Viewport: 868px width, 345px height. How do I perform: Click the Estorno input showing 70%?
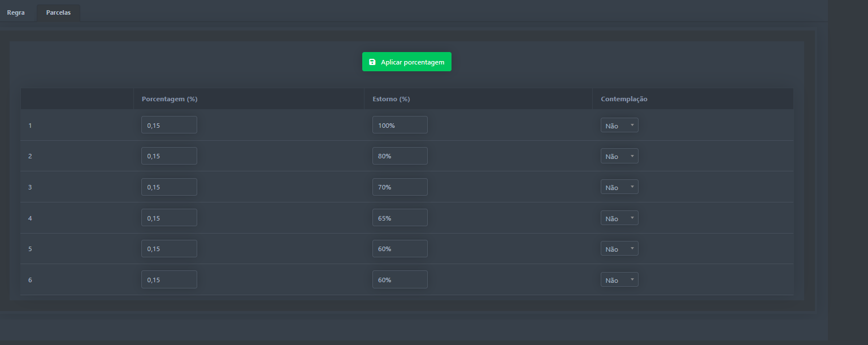[400, 187]
